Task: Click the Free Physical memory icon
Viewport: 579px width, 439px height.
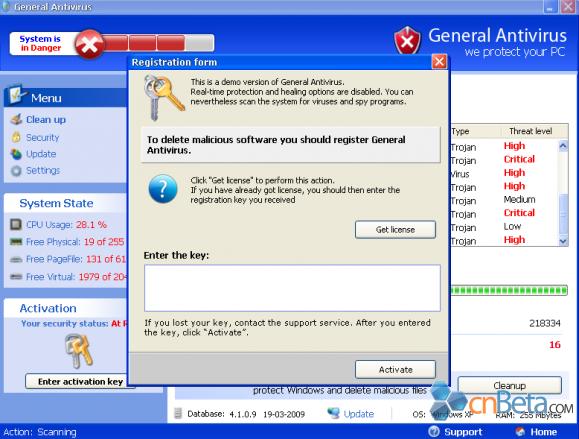Action: (x=16, y=242)
